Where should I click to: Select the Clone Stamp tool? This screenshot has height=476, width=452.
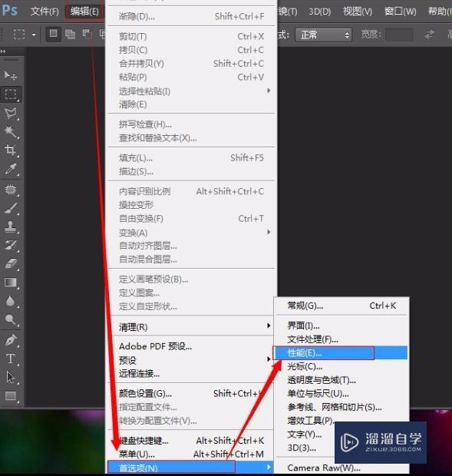[x=11, y=226]
